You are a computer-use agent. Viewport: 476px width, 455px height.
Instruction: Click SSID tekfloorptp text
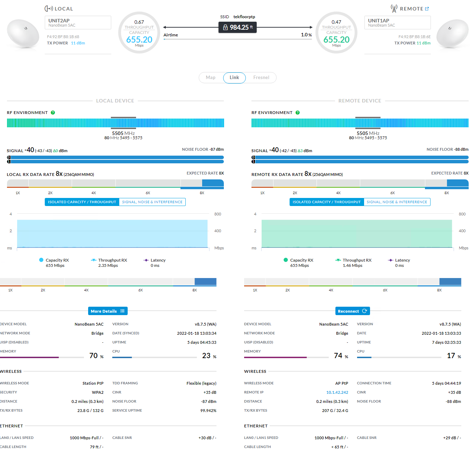pos(244,17)
